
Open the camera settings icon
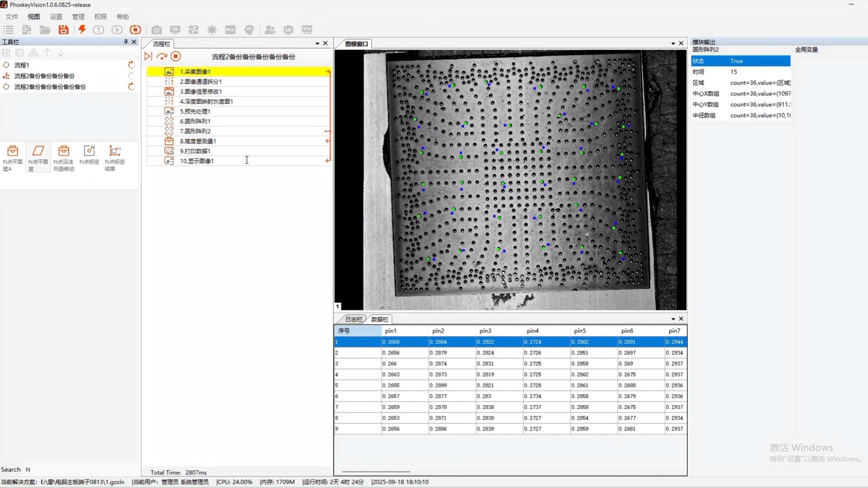(x=156, y=30)
